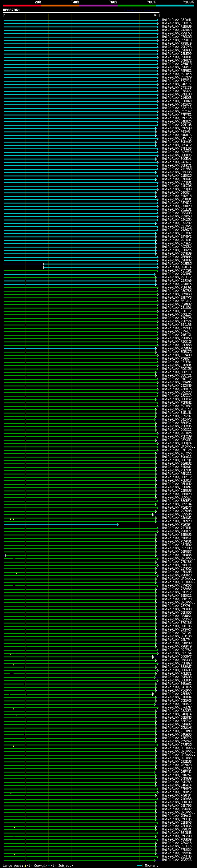Select the UniRef100_B4VT72 label

[176, 139]
